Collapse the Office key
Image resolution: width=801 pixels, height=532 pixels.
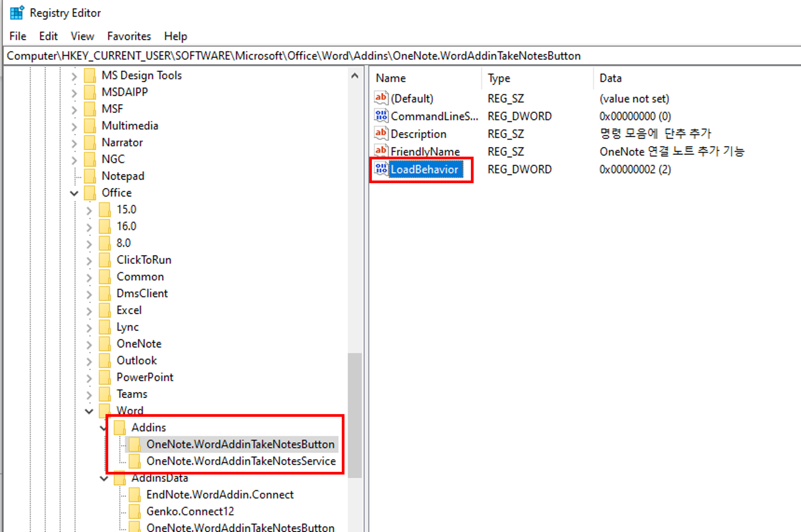click(x=74, y=194)
